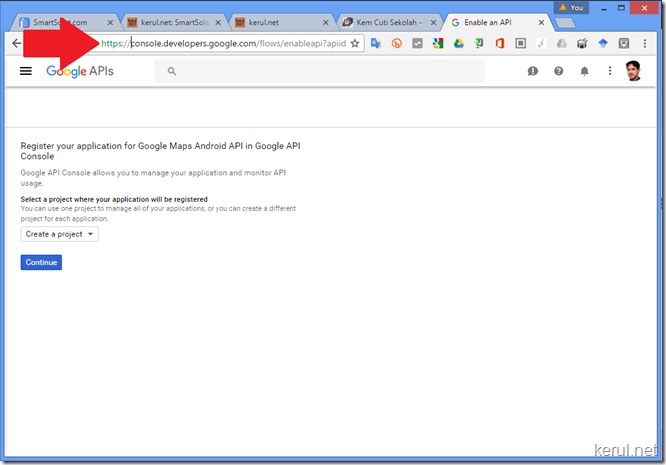The width and height of the screenshot is (666, 465).
Task: Select the Enable an API tab
Action: pos(493,23)
